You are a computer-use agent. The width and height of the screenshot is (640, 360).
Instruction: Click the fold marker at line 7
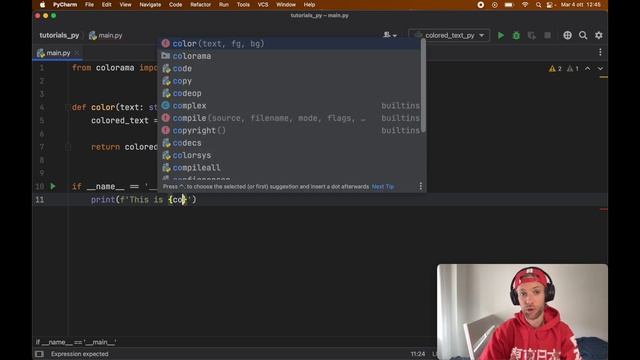click(x=68, y=147)
